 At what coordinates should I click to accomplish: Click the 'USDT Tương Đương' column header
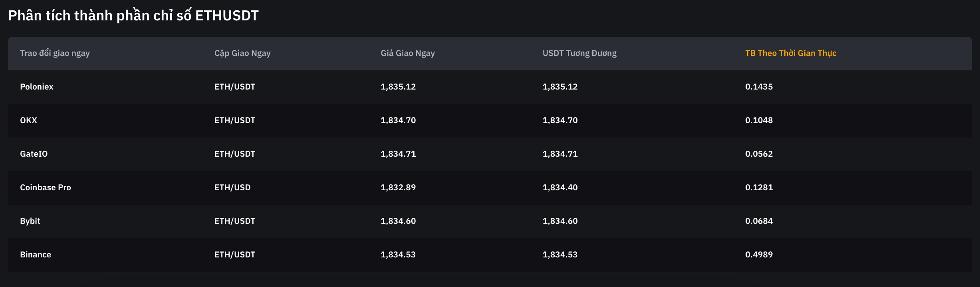click(579, 53)
